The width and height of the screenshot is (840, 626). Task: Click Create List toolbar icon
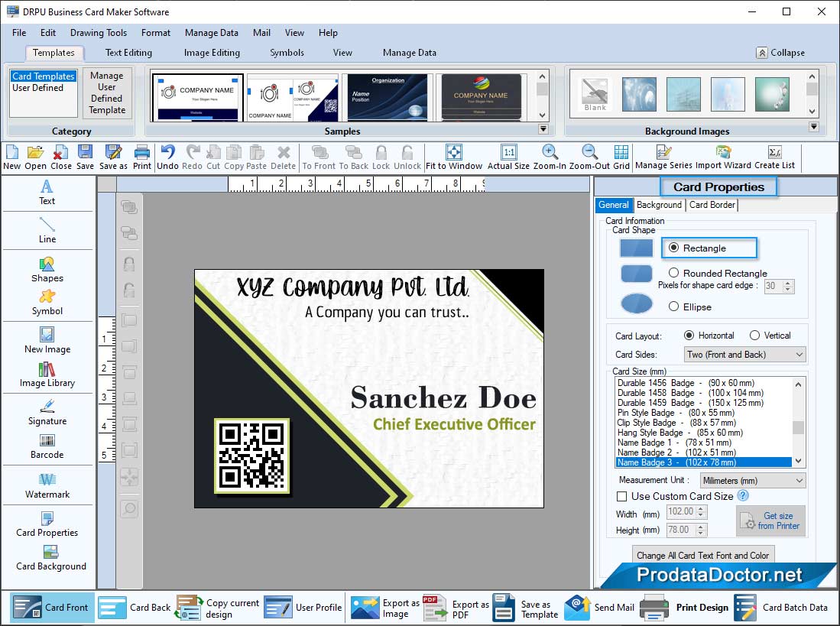774,158
